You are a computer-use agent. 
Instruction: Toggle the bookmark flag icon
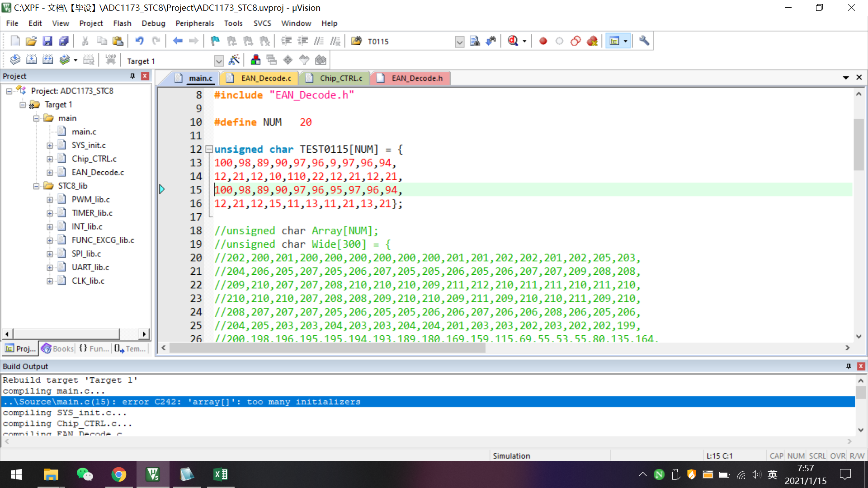215,41
